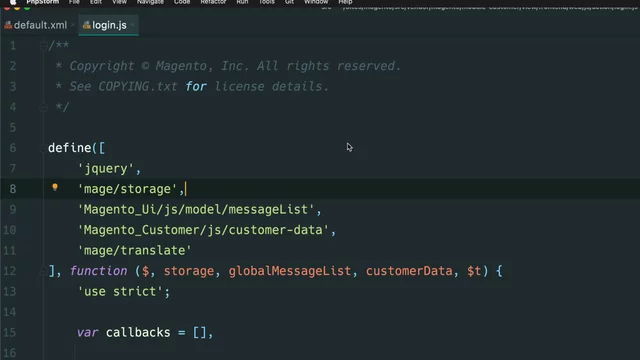This screenshot has width=640, height=360.
Task: Click the 'mage/translate' string
Action: (x=135, y=251)
